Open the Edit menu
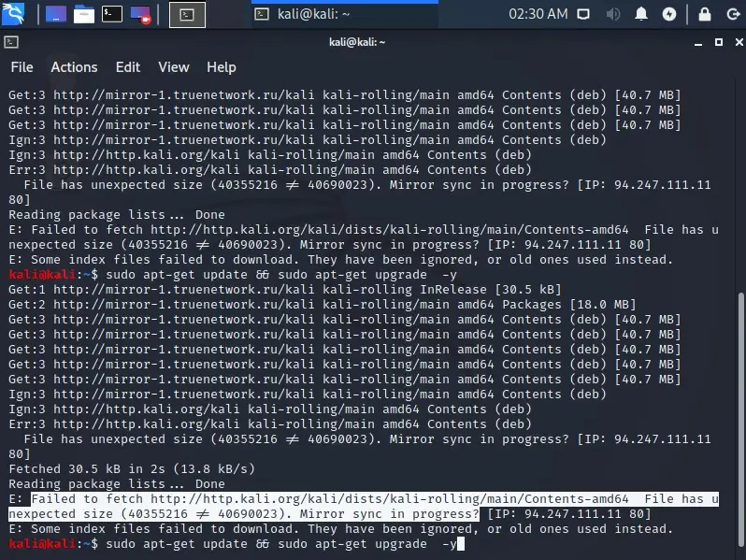The image size is (746, 560). click(128, 67)
